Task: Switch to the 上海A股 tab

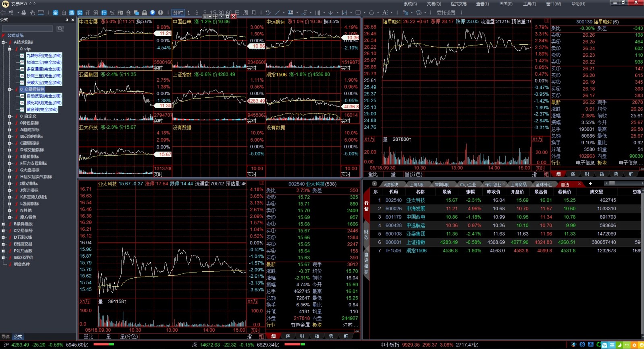Action: (x=416, y=185)
